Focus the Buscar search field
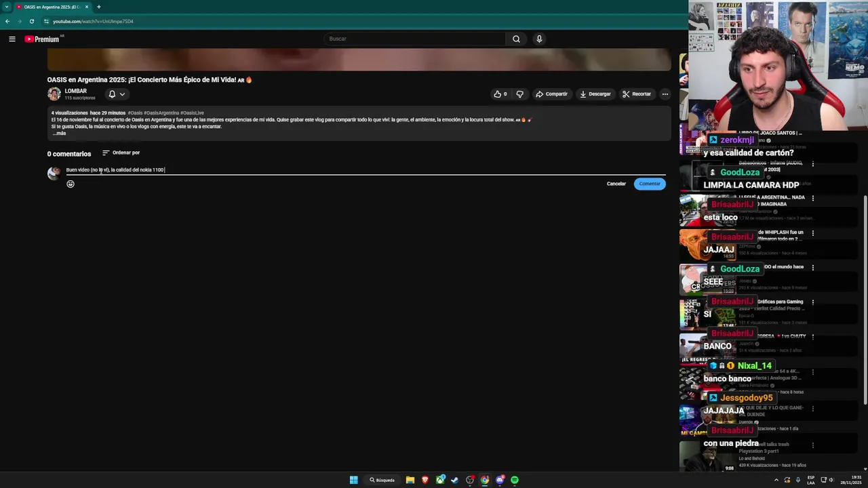This screenshot has height=488, width=868. click(x=414, y=39)
